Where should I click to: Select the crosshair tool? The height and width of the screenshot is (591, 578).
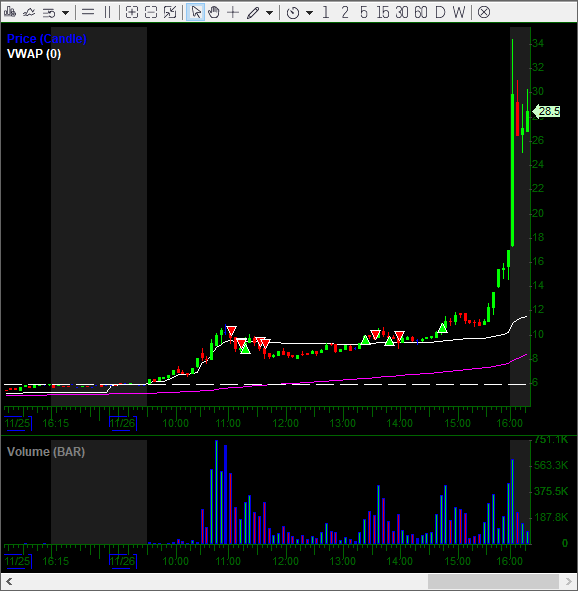click(x=233, y=12)
